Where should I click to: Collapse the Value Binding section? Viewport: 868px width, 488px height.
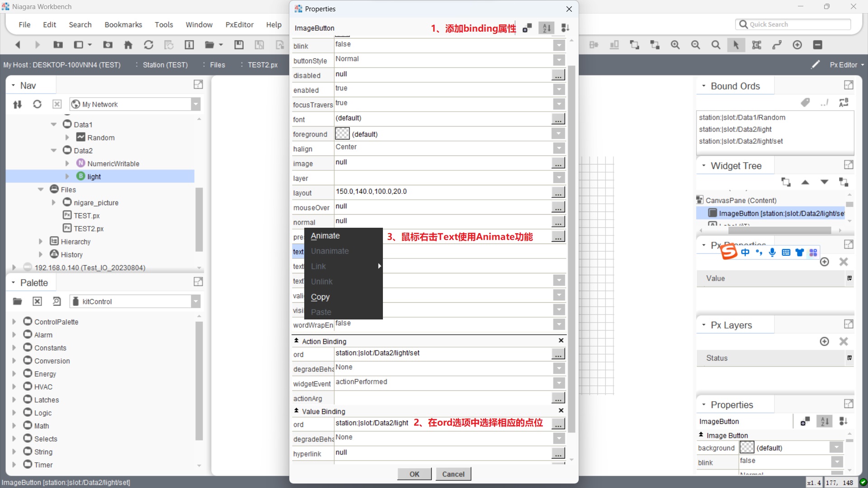pyautogui.click(x=297, y=411)
